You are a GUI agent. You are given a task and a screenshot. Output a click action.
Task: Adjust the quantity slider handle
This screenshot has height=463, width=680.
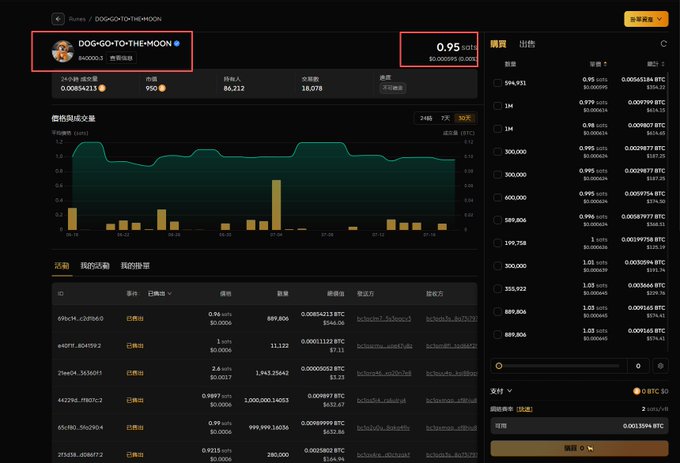pos(499,366)
